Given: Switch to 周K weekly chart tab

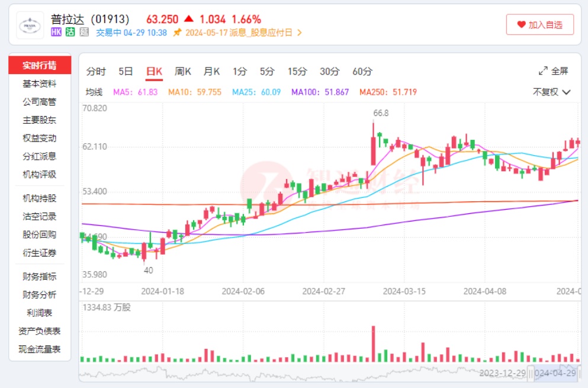Looking at the screenshot, I should [183, 72].
